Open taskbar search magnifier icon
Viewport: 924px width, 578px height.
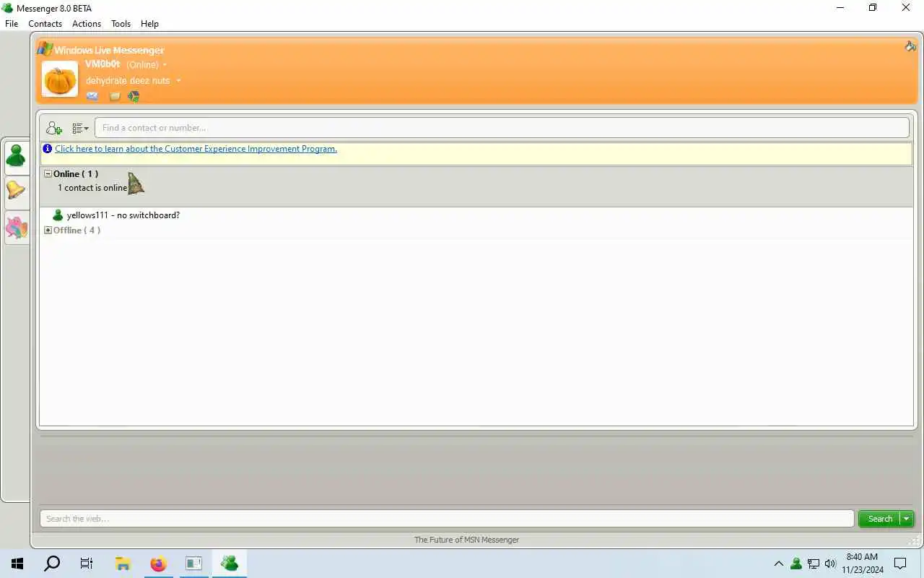click(x=52, y=564)
